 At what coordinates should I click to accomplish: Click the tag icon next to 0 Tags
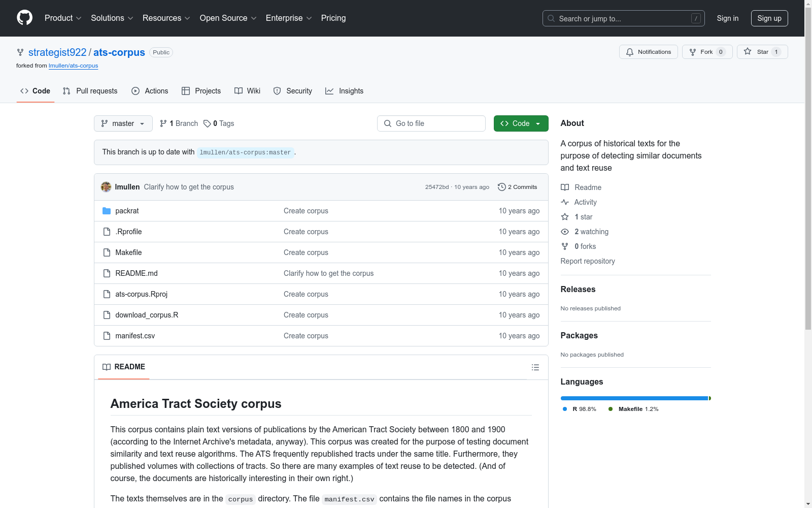pos(207,123)
